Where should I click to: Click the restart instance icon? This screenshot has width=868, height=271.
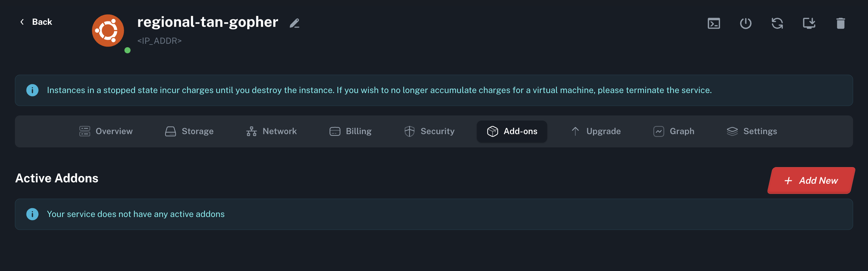click(x=777, y=23)
